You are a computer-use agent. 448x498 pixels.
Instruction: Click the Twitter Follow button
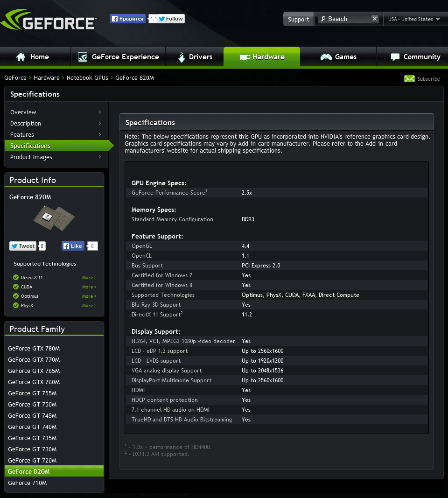(x=171, y=19)
